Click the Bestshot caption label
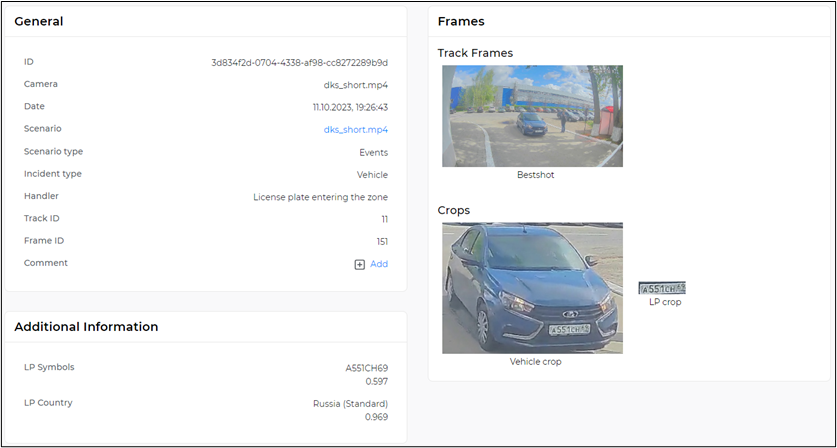This screenshot has width=837, height=448. 535,175
